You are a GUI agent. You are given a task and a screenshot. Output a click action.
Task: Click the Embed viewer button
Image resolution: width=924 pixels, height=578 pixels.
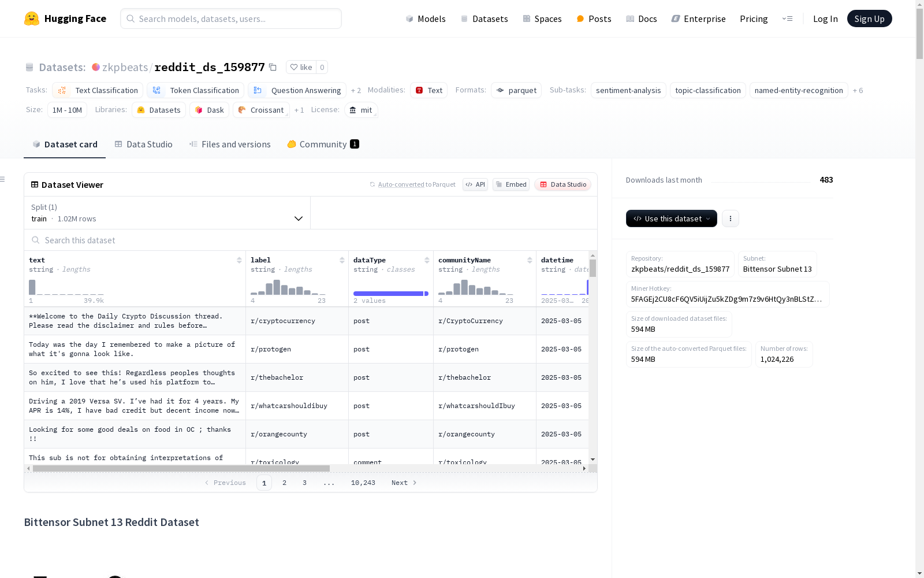click(x=511, y=184)
